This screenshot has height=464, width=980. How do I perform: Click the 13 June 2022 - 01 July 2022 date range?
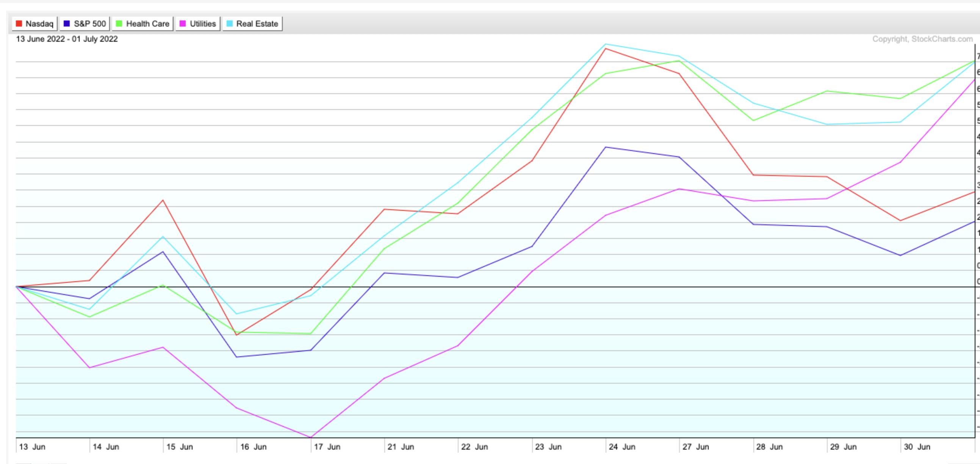coord(67,39)
